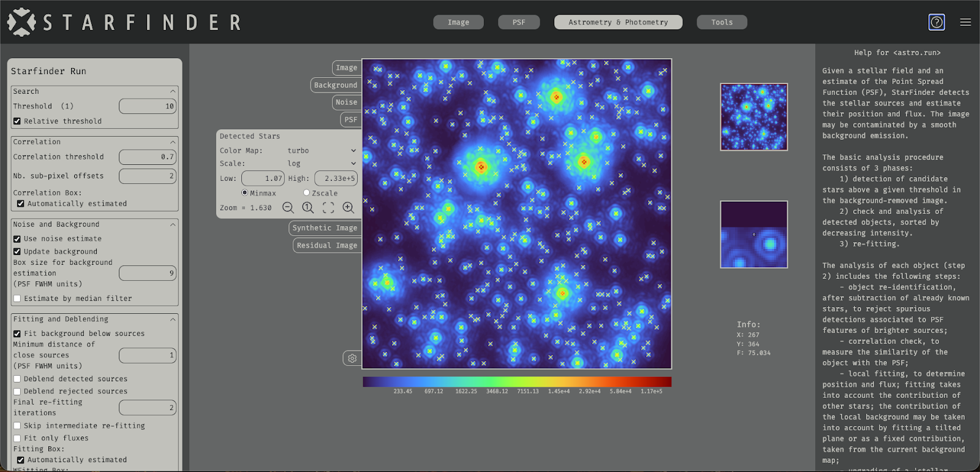Screen dimensions: 980x472
Task: Switch to the PSF tab
Action: [519, 23]
